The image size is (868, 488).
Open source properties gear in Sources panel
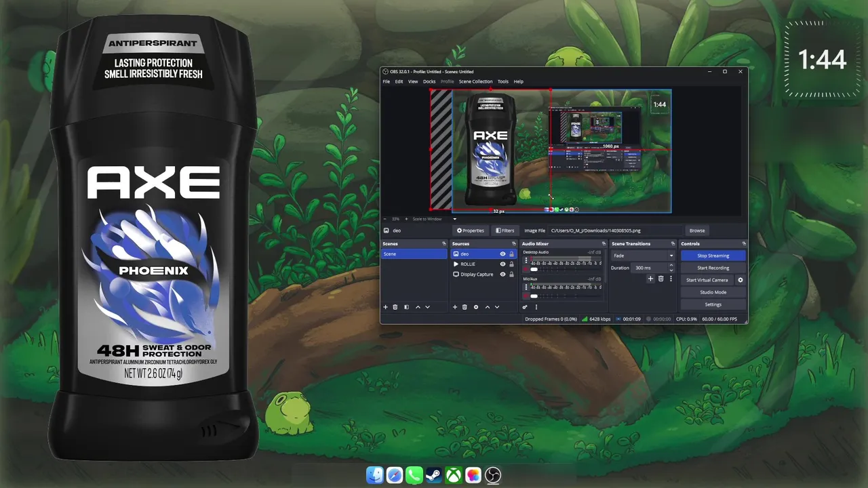(476, 307)
